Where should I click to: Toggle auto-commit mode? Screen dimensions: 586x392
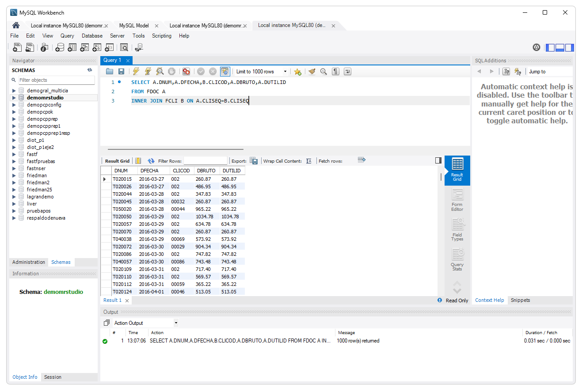click(x=225, y=71)
